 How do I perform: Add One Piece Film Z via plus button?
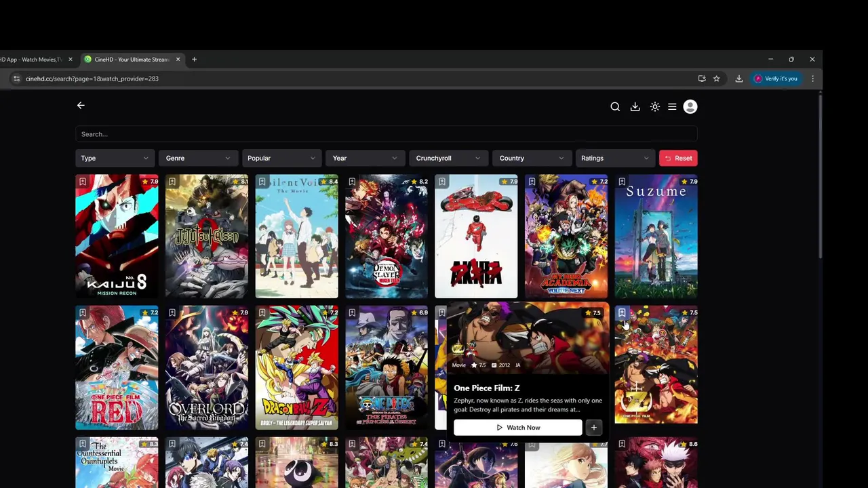(594, 428)
